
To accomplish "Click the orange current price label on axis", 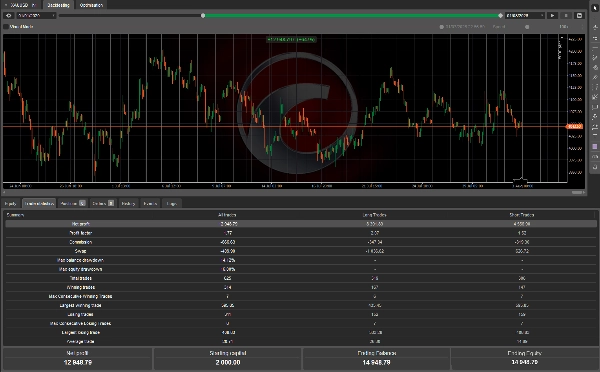I will coord(574,126).
